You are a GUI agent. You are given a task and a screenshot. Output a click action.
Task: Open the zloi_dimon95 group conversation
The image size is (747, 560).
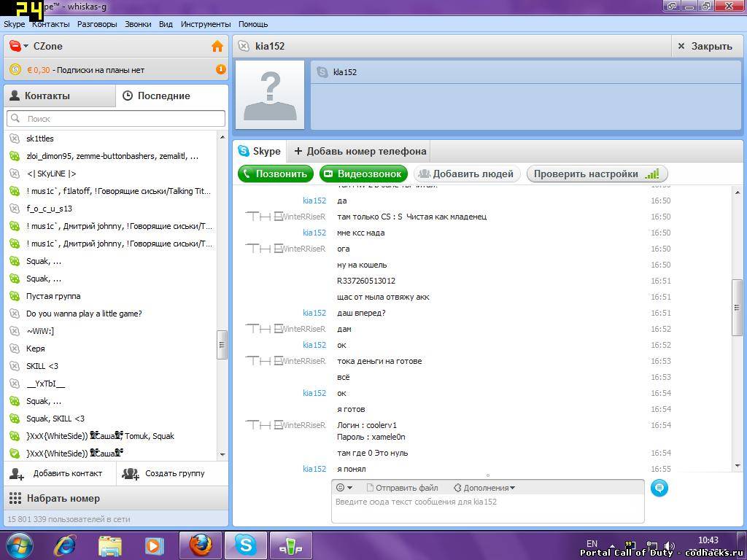pos(110,156)
